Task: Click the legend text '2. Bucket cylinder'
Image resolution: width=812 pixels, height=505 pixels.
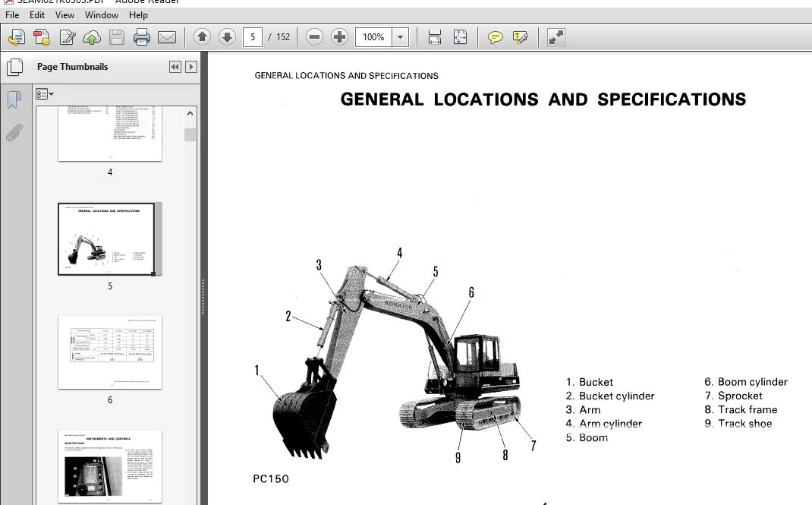Action: 610,396
